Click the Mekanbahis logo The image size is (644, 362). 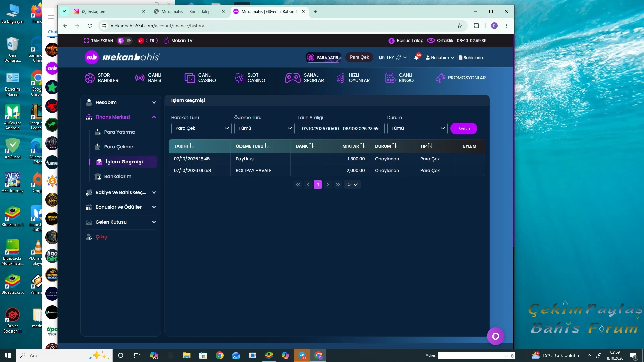(122, 57)
